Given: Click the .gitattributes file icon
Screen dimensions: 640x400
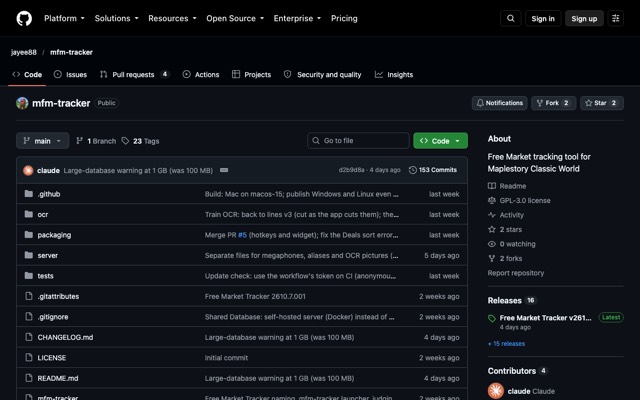Looking at the screenshot, I should 29,296.
